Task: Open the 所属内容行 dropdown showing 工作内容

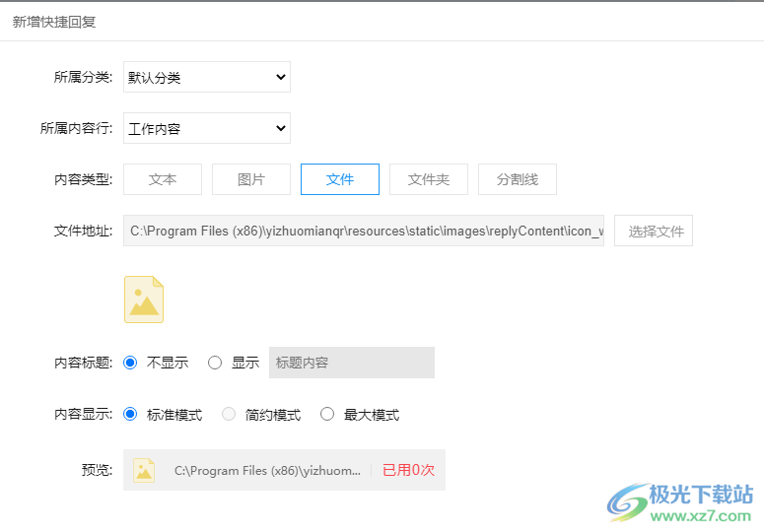Action: tap(207, 128)
